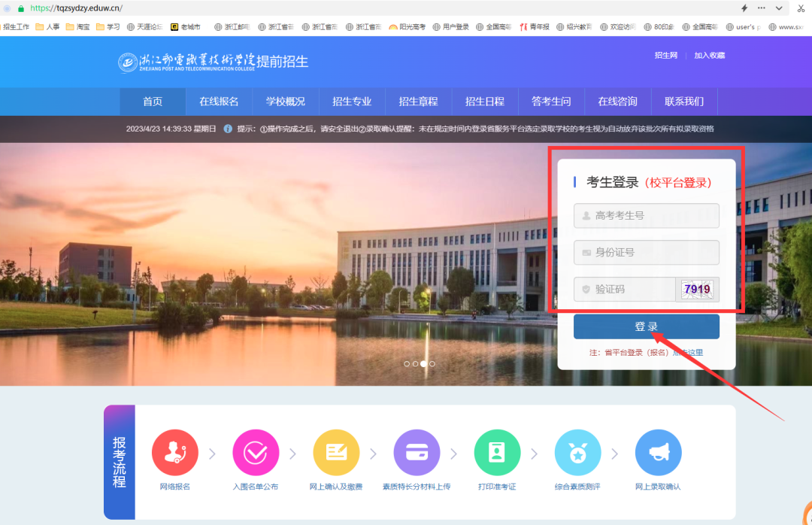Open the 欢迎访问 bookmark
The height and width of the screenshot is (525, 812).
click(618, 27)
